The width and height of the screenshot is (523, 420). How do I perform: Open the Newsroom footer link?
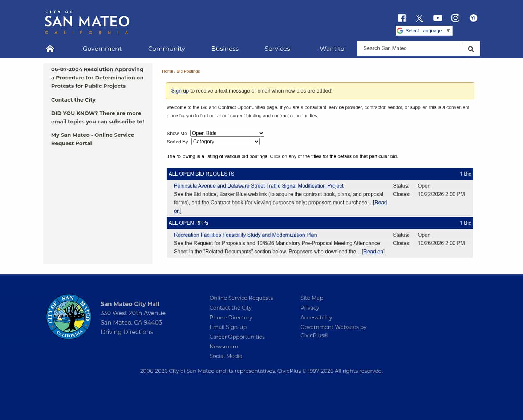(224, 347)
